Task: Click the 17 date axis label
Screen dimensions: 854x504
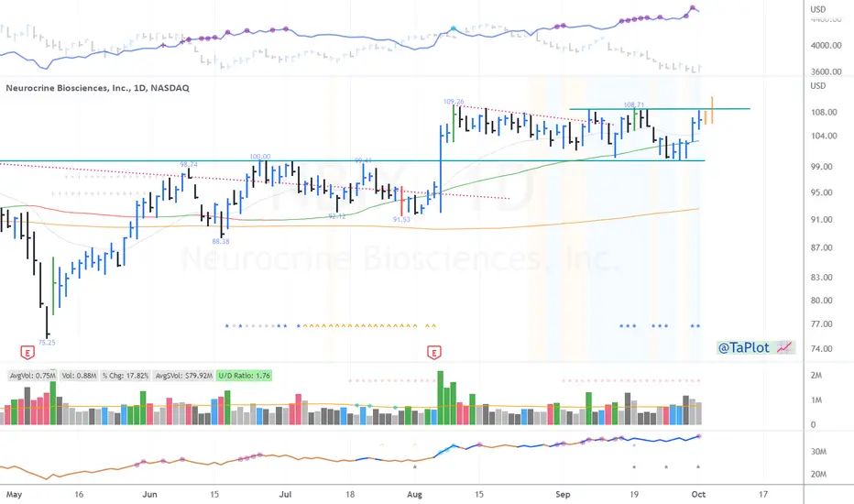Action: (763, 494)
